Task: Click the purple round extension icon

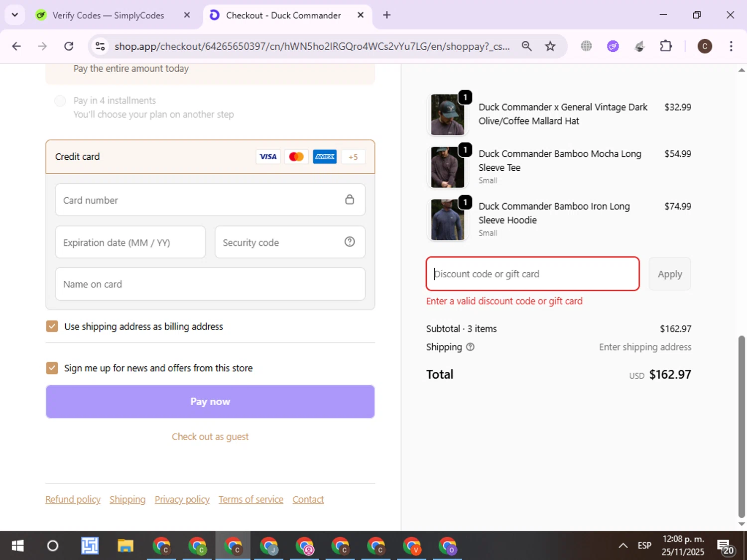Action: pyautogui.click(x=613, y=46)
